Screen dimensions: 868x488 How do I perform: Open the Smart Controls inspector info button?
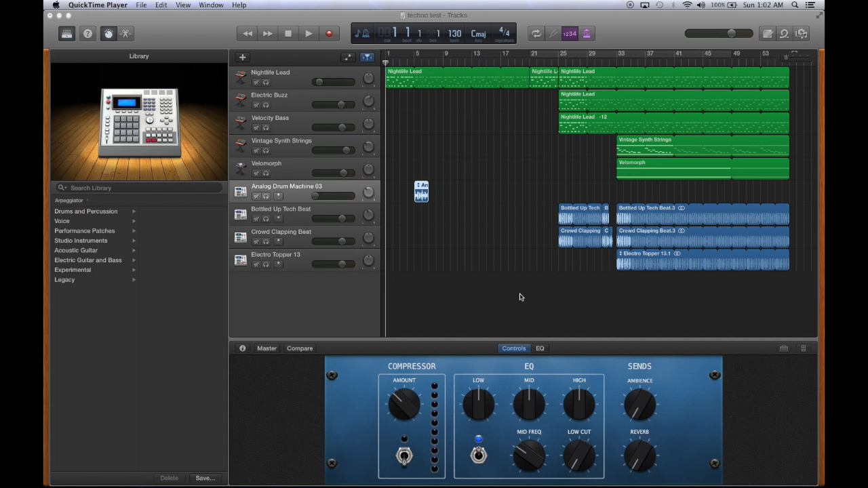click(x=242, y=348)
